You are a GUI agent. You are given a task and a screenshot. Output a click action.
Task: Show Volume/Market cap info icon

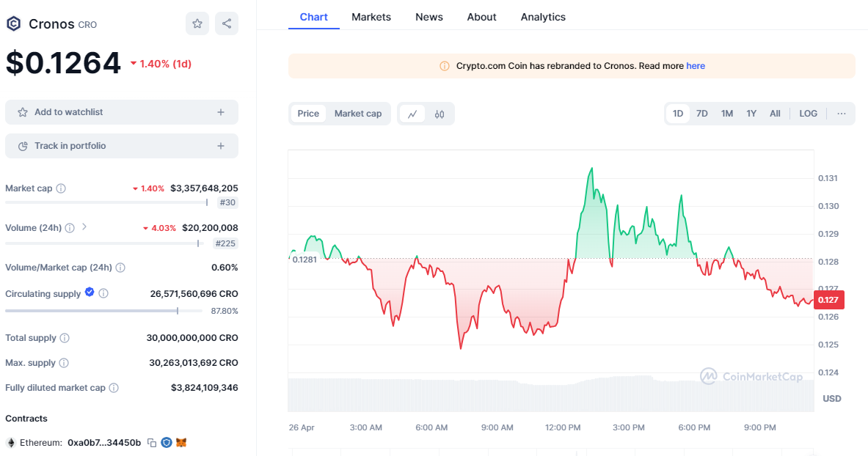coord(120,268)
